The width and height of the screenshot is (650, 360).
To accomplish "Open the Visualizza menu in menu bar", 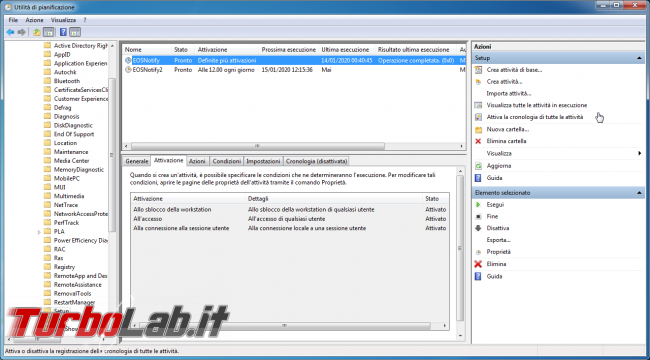I will [x=63, y=20].
